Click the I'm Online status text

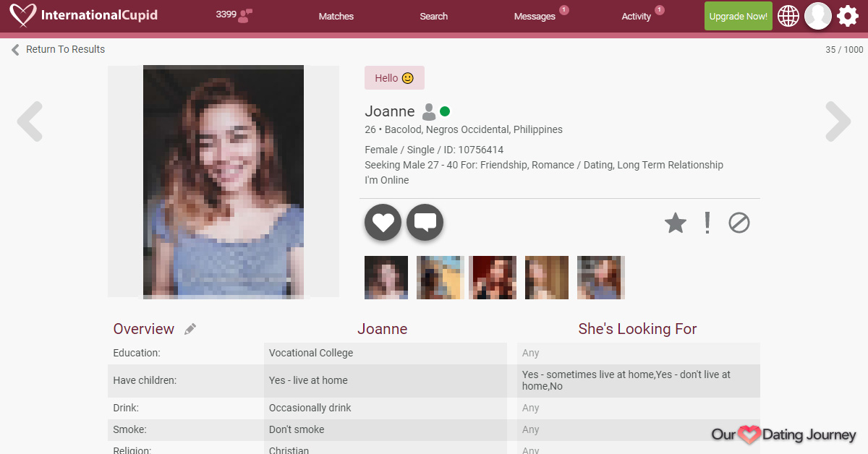coord(387,180)
